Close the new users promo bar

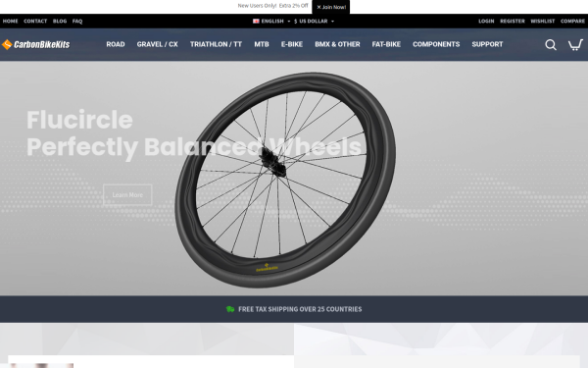[x=318, y=7]
